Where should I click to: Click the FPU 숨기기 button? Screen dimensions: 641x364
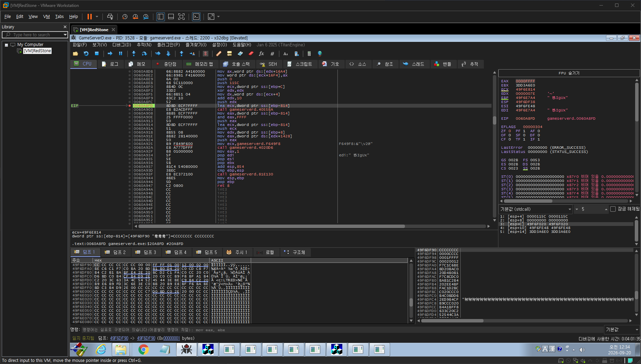(x=569, y=73)
